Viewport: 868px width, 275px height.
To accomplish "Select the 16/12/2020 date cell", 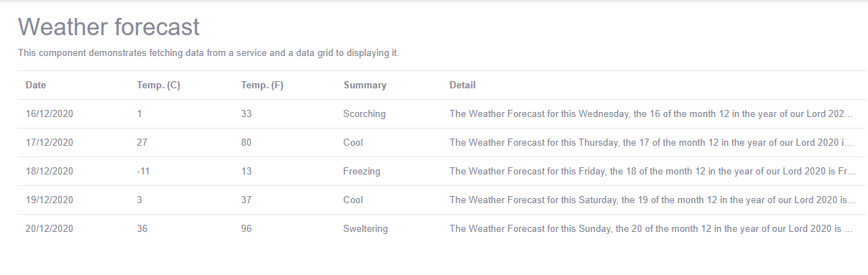I will (50, 113).
